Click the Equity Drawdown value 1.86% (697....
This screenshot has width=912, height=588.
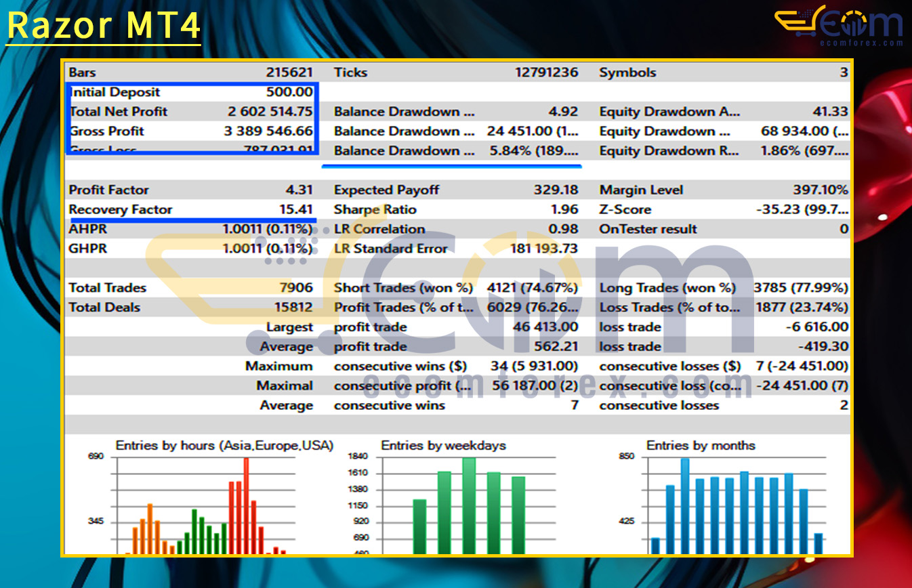tap(805, 151)
